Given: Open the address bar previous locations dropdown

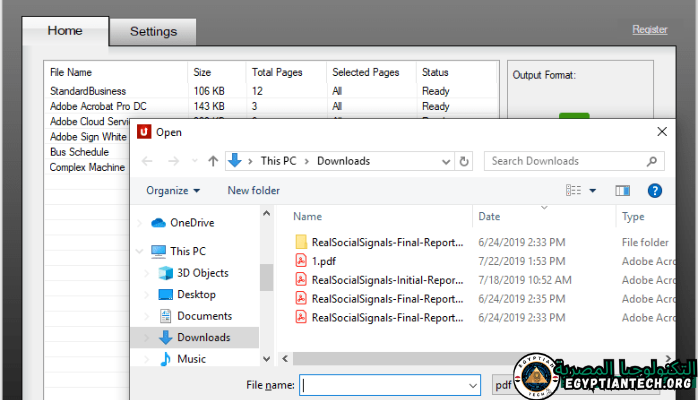Looking at the screenshot, I should pos(444,161).
